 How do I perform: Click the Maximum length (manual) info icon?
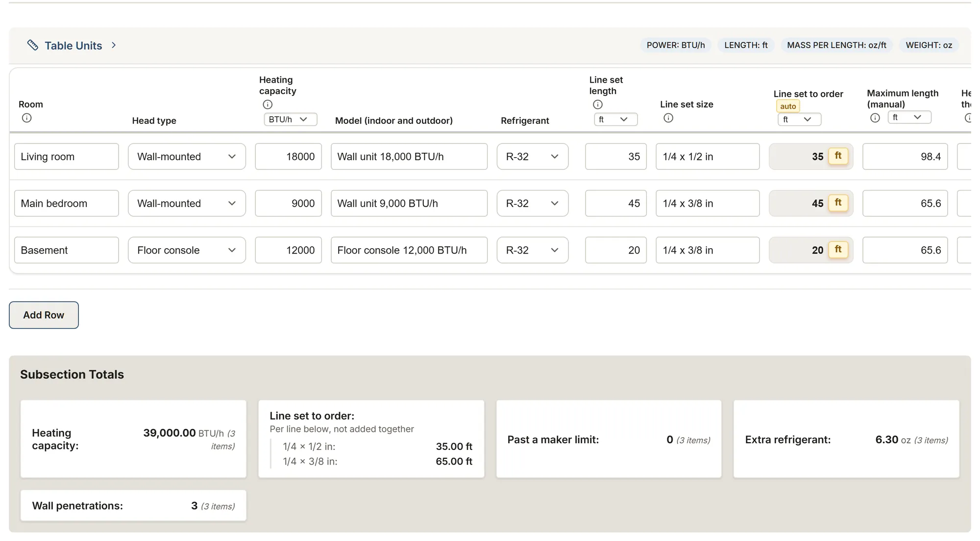pos(875,118)
